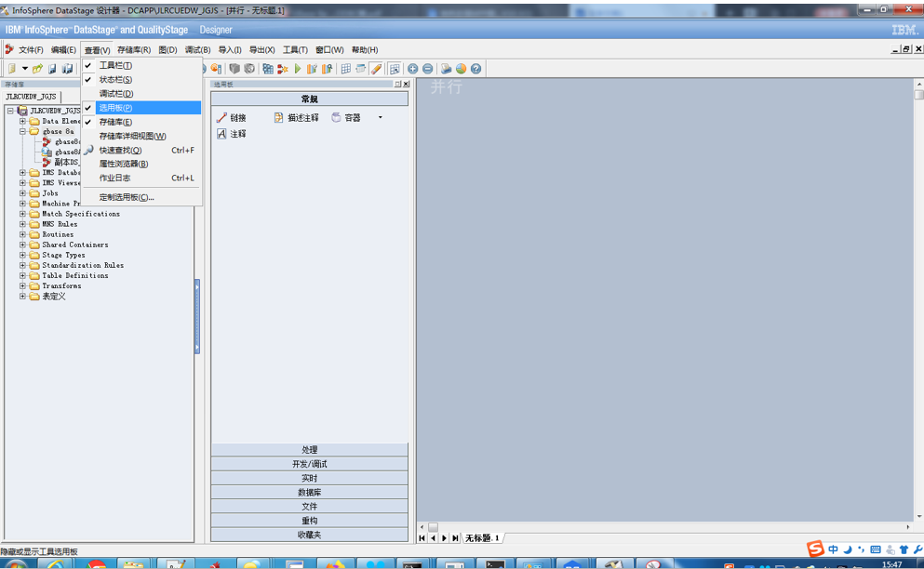
Task: Click the grey cube toolbar icon
Action: (234, 69)
